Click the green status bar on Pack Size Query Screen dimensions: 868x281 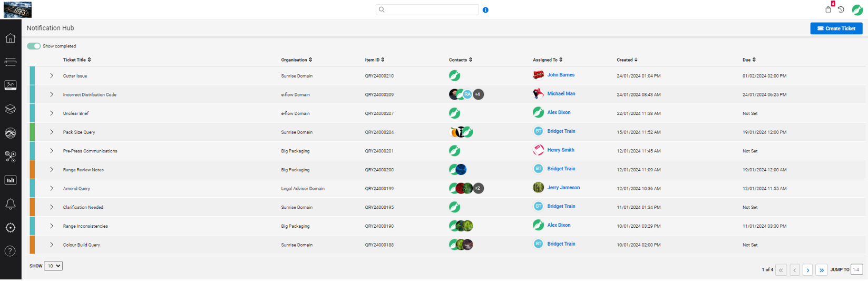(33, 132)
